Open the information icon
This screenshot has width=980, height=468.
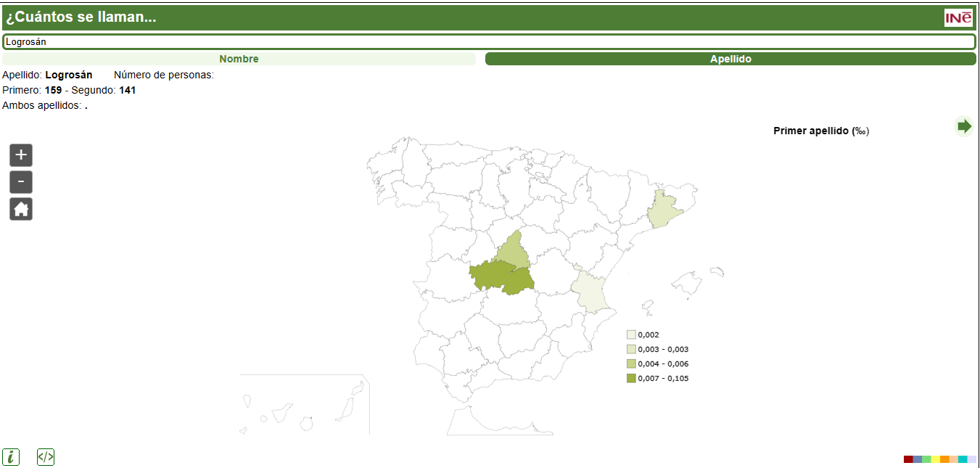pyautogui.click(x=11, y=457)
